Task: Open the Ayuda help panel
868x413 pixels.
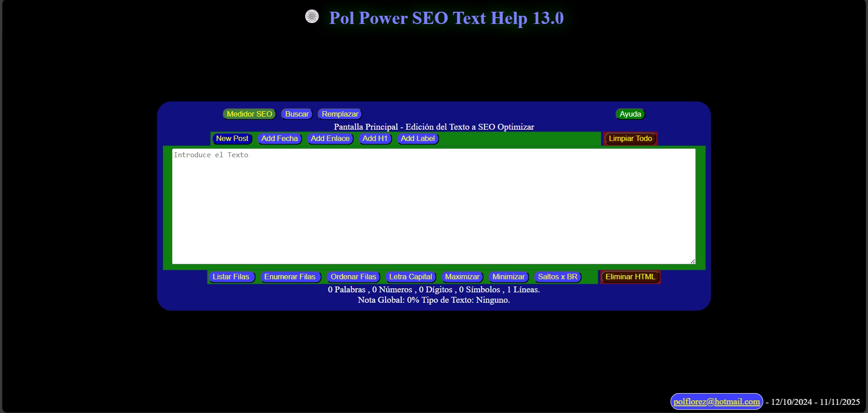Action: (630, 114)
